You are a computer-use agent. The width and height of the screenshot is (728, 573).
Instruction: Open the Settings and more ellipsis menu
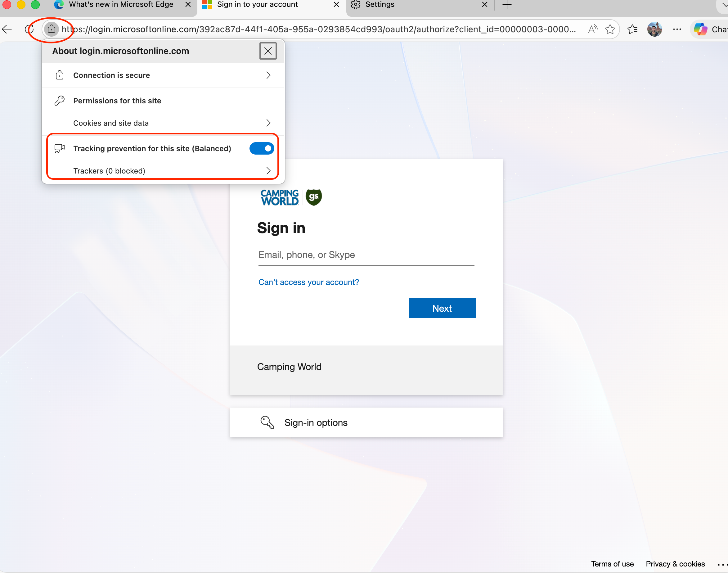677,29
